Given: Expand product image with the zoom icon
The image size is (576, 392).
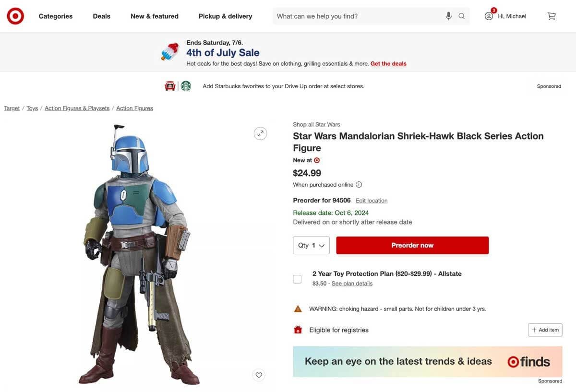Looking at the screenshot, I should point(260,133).
